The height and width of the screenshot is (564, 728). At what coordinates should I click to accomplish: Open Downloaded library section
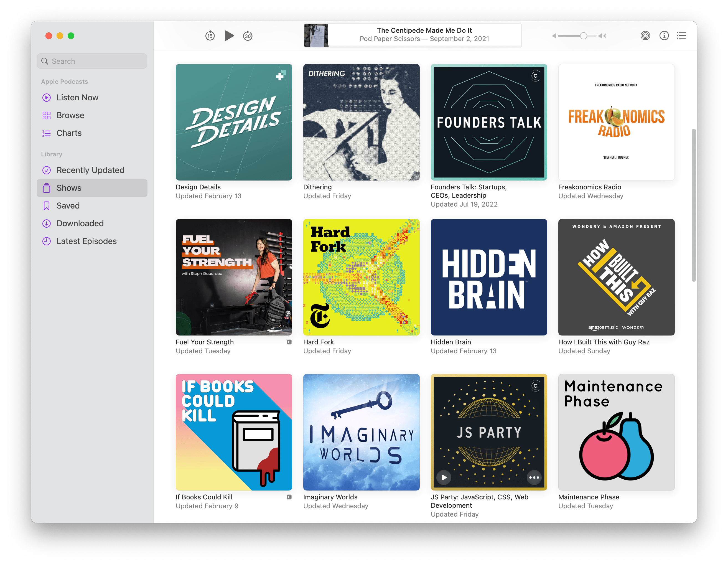pyautogui.click(x=80, y=223)
